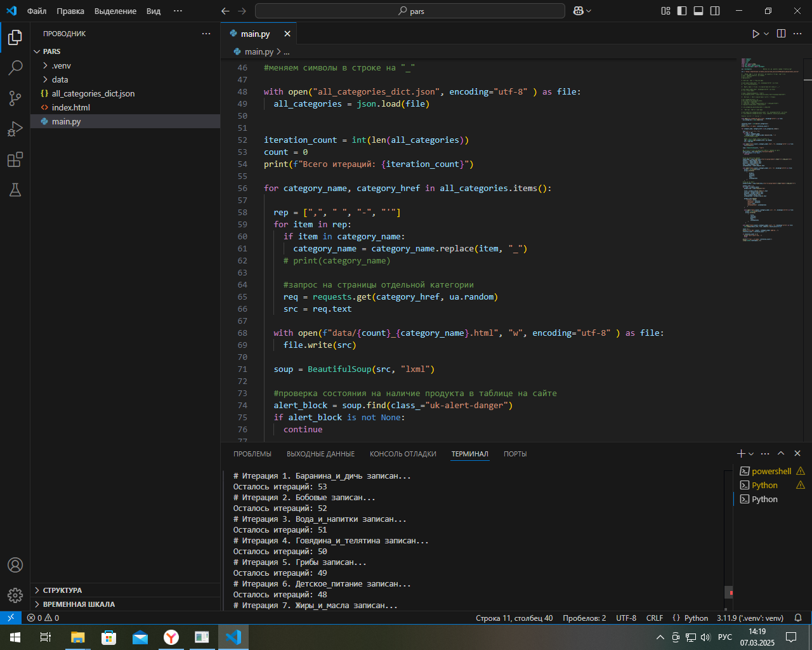Click the pars command center search box
This screenshot has width=812, height=650.
410,11
